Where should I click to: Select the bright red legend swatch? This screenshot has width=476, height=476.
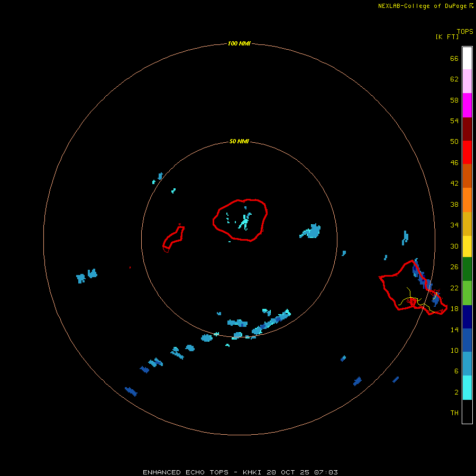click(467, 152)
